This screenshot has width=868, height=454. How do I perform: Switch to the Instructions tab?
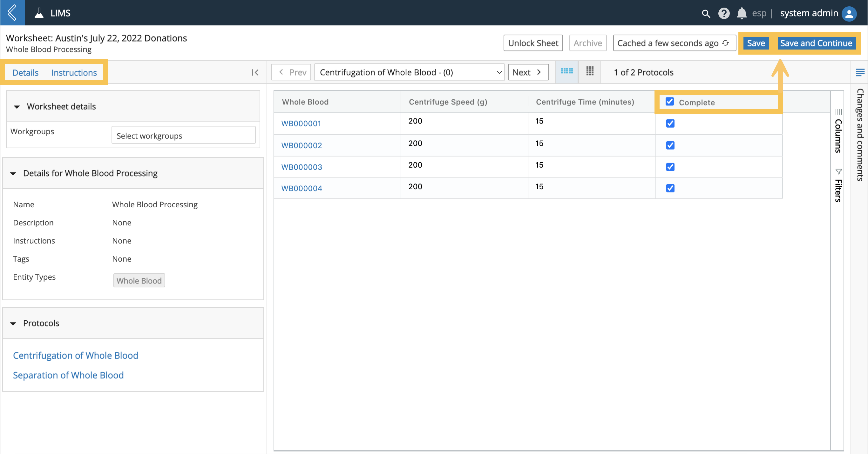tap(74, 72)
